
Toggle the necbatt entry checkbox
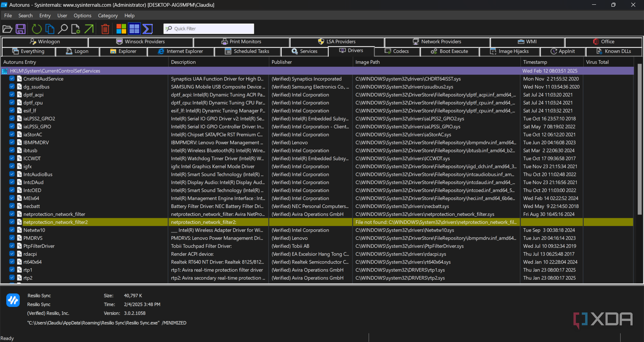coord(12,206)
